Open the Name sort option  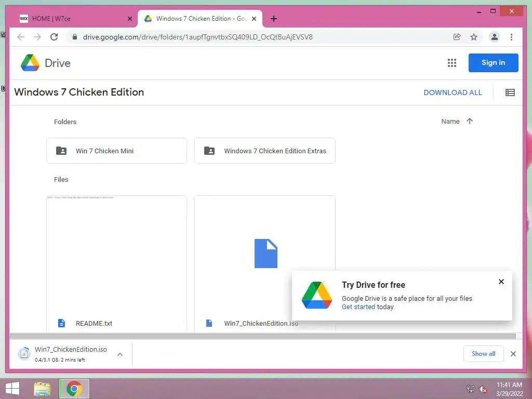click(x=450, y=121)
